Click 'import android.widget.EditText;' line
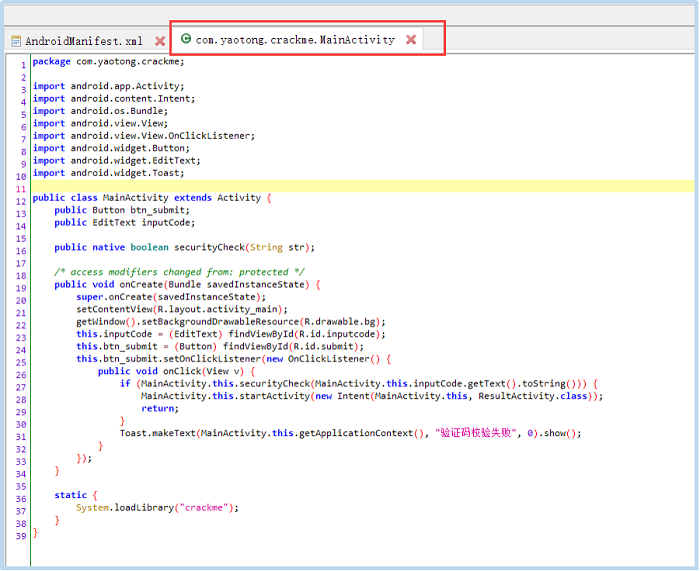Viewport: 700px width, 571px height. tap(116, 161)
